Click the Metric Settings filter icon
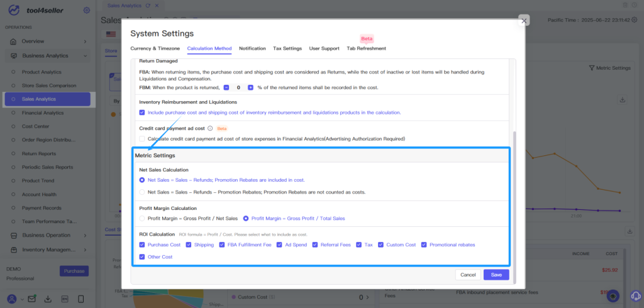 591,68
